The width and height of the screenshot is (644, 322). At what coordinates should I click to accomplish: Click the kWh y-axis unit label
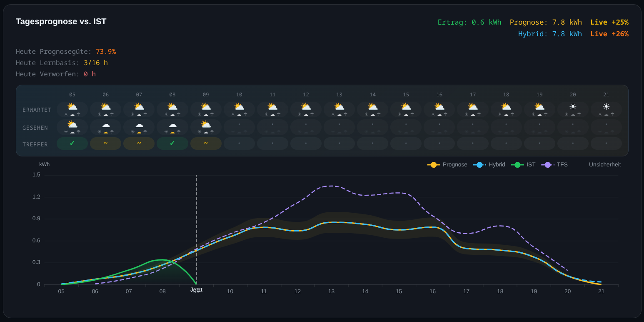45,164
